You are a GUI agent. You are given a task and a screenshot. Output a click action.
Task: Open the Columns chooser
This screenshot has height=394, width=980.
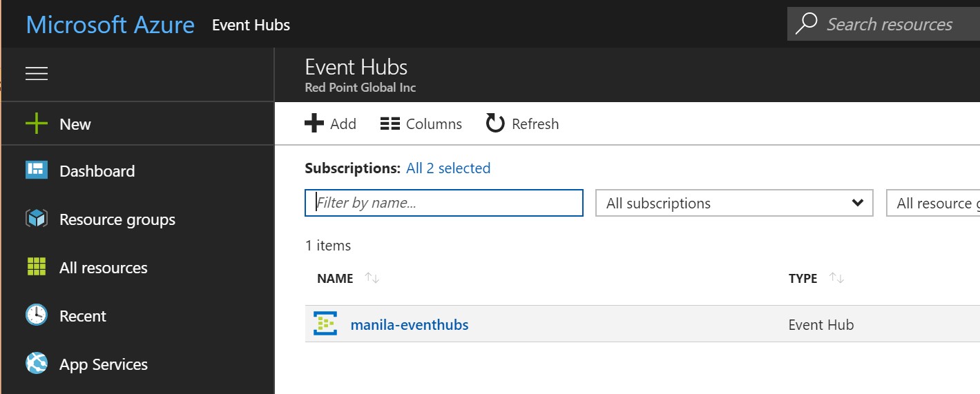coord(421,124)
